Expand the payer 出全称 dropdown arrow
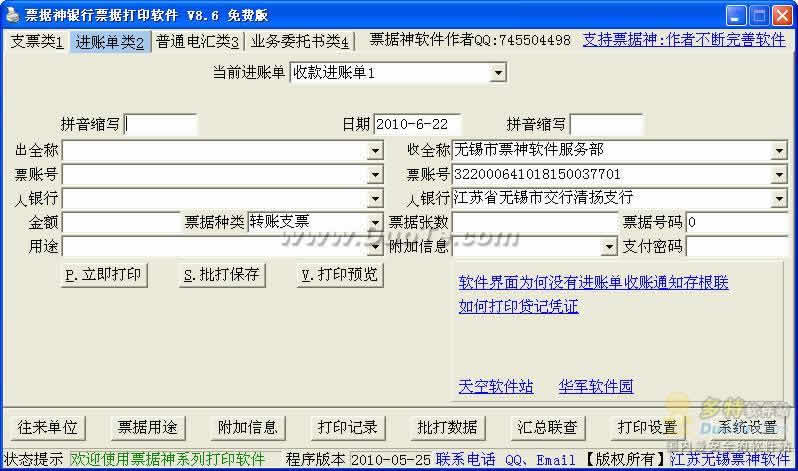This screenshot has height=471, width=798. 375,151
